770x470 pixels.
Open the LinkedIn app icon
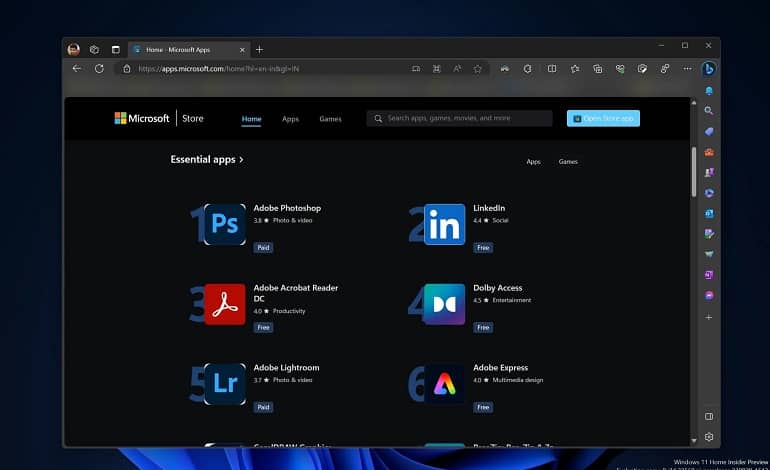pyautogui.click(x=444, y=224)
